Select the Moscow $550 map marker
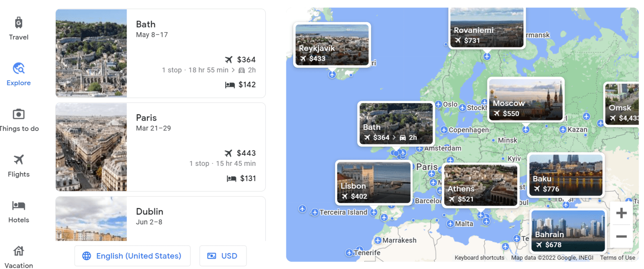This screenshot has height=269, width=644. (526, 99)
